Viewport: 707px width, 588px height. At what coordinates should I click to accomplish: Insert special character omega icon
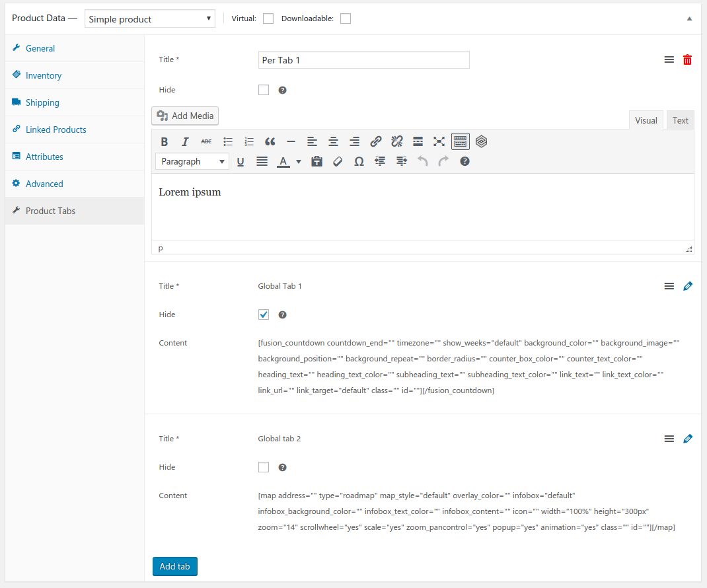tap(359, 161)
